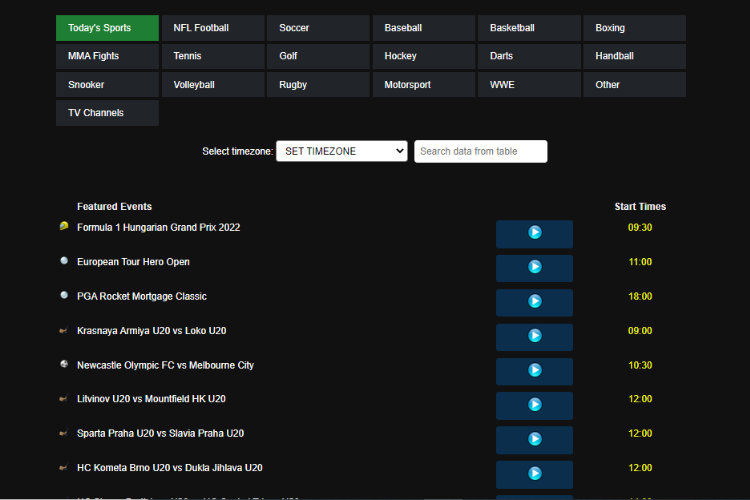Play HC Kometa Brno U20 vs Dukla Jihlava stream
The width and height of the screenshot is (750, 500).
click(534, 475)
